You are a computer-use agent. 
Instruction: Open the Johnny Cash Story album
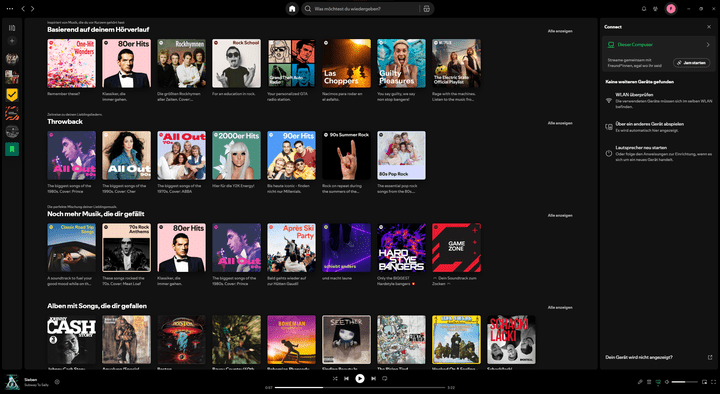(x=72, y=339)
